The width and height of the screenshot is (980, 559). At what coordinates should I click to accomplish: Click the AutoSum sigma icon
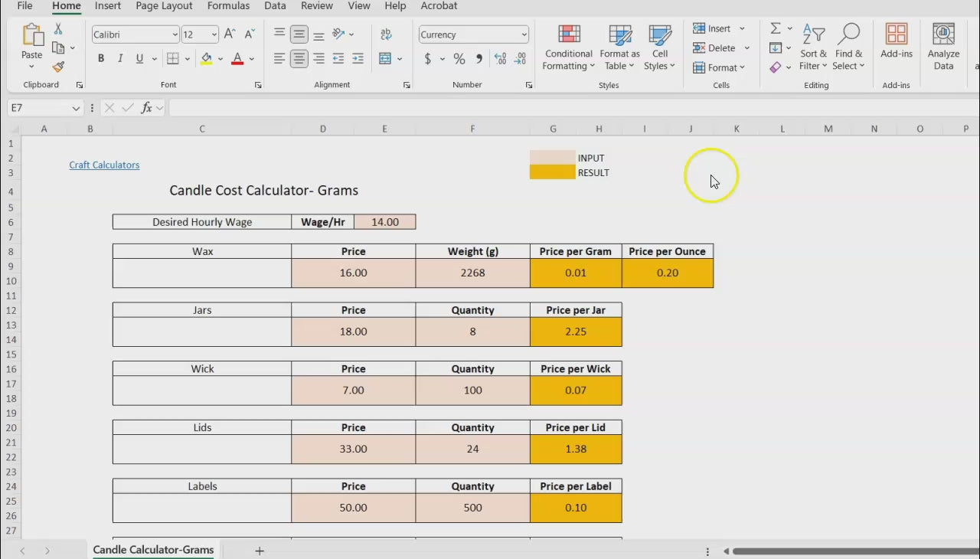point(776,28)
